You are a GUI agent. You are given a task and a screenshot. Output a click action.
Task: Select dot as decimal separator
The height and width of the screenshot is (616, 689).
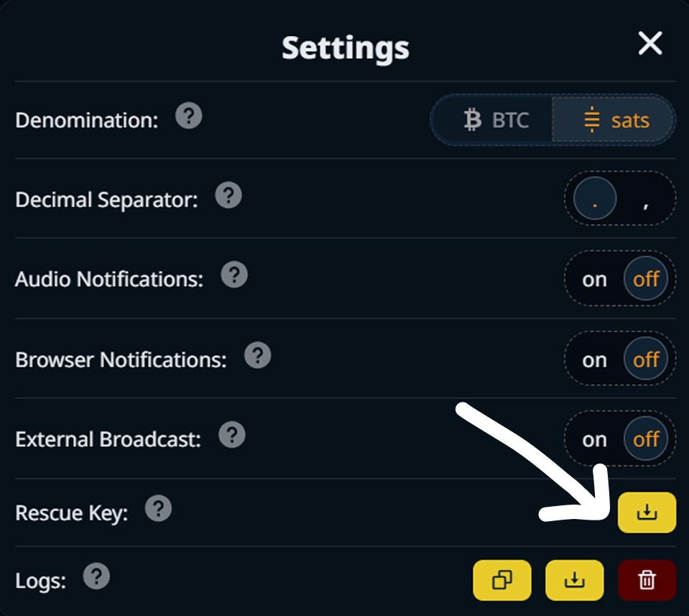pyautogui.click(x=595, y=200)
